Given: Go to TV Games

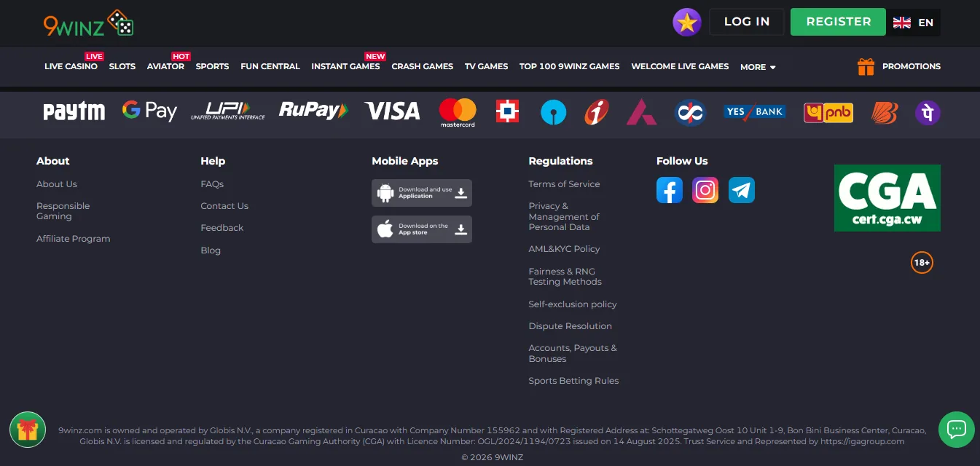Looking at the screenshot, I should [x=486, y=66].
